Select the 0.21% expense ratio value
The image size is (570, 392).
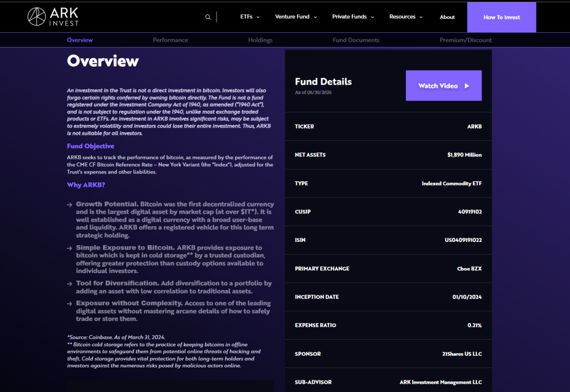tap(474, 325)
